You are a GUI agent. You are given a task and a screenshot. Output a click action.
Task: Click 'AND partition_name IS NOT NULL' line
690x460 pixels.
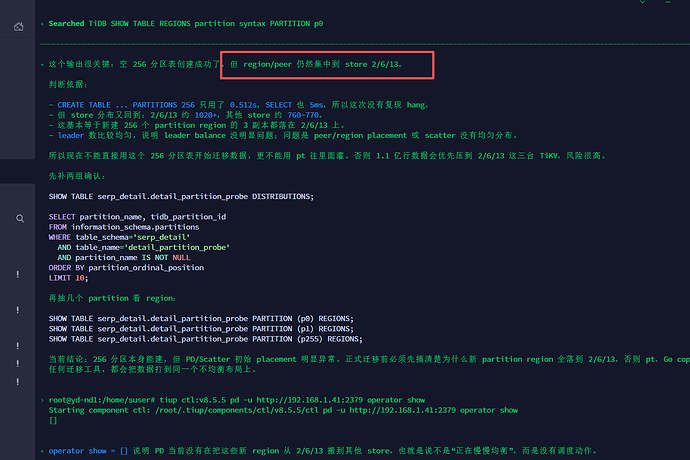pos(124,257)
